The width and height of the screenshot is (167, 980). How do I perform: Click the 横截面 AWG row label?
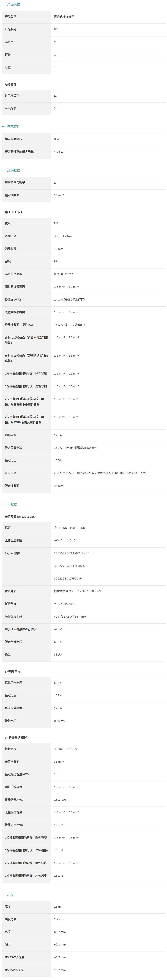coord(13,300)
